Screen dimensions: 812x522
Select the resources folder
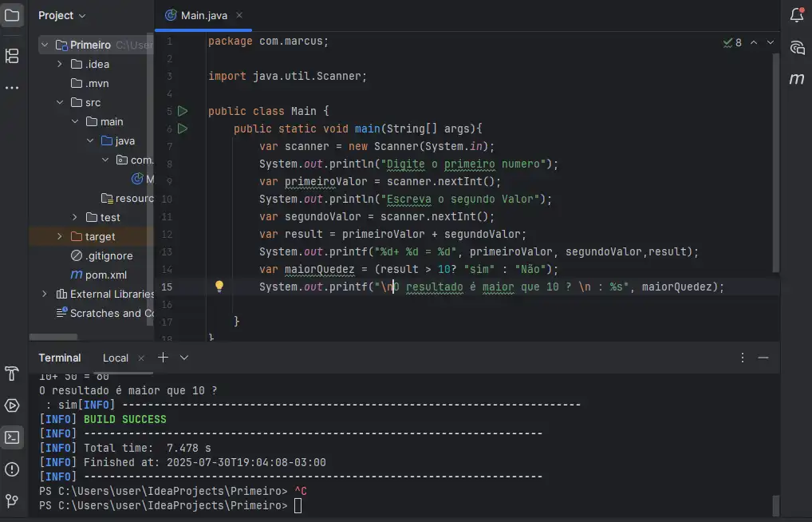tap(128, 198)
